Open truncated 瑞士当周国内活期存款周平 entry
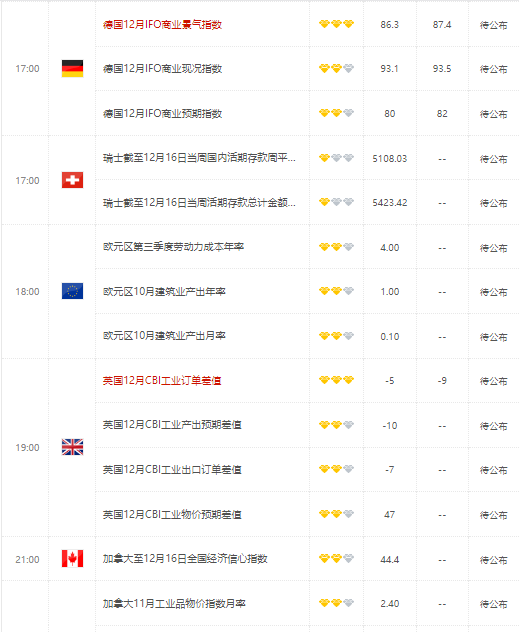The image size is (519, 632). coord(199,158)
